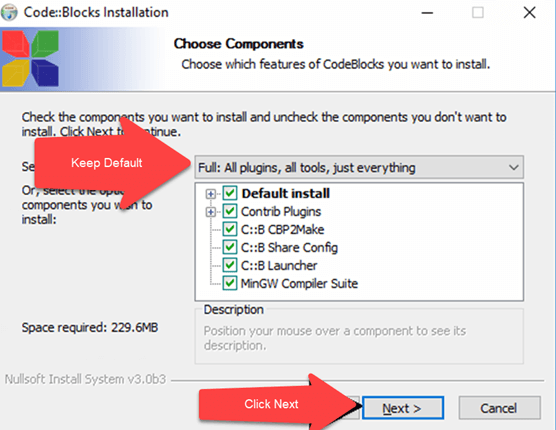Uncheck the Default install checkbox
Image resolution: width=556 pixels, height=430 pixels.
point(230,193)
